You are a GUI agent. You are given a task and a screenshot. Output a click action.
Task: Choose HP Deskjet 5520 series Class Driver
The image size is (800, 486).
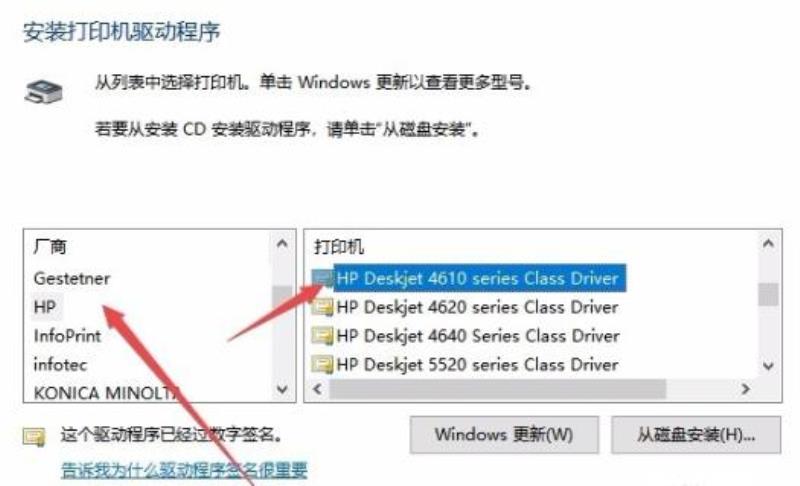(x=478, y=364)
